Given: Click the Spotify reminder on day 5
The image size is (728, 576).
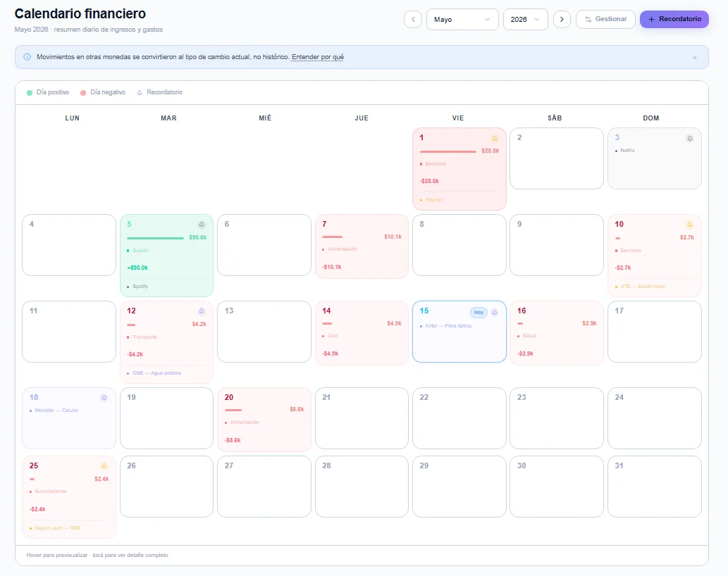Looking at the screenshot, I should click(140, 287).
